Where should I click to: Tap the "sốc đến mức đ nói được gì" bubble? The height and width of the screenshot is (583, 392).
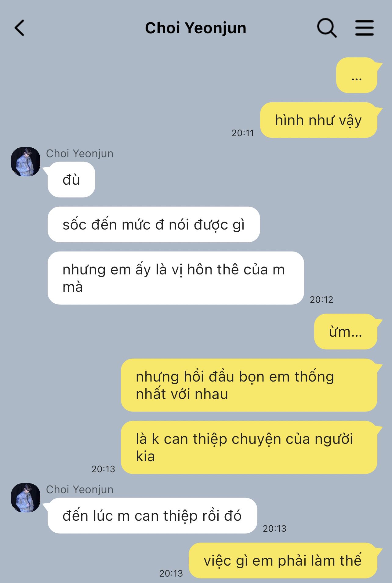(x=154, y=224)
